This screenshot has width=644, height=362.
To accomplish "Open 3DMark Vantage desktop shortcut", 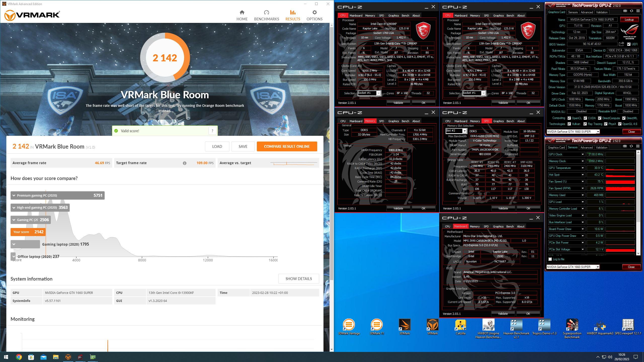I will [x=349, y=327].
